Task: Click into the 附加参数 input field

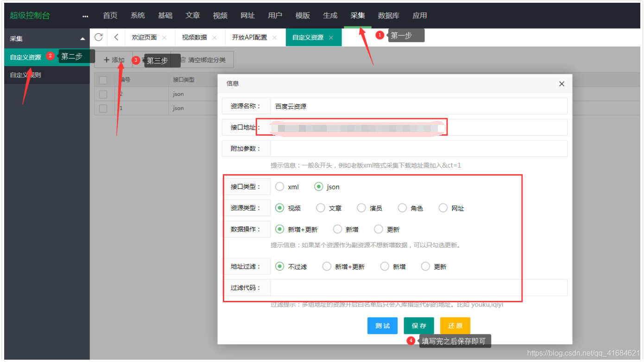Action: (417, 148)
